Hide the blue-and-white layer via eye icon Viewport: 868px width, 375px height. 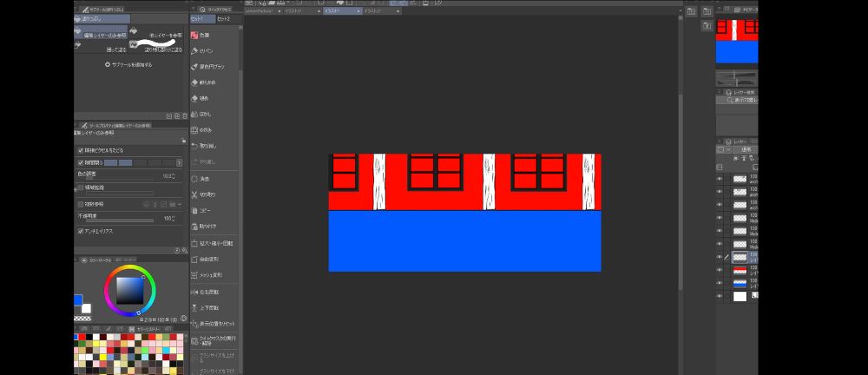(x=720, y=283)
